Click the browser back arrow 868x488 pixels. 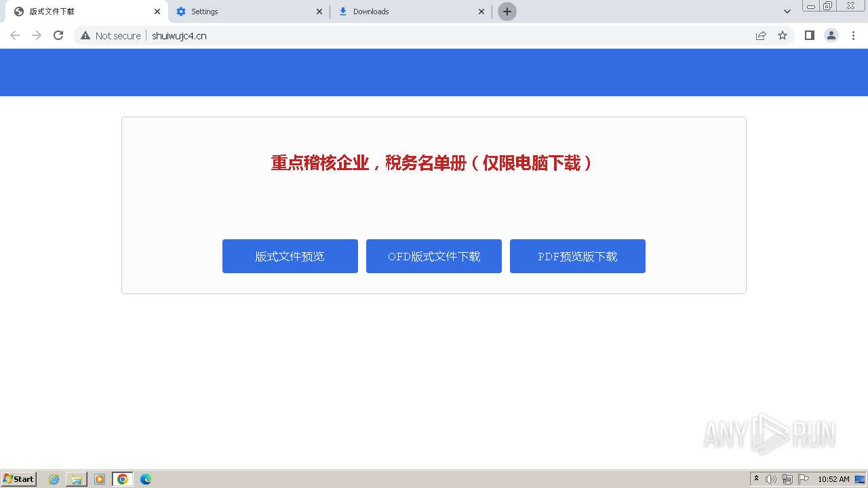pos(15,35)
